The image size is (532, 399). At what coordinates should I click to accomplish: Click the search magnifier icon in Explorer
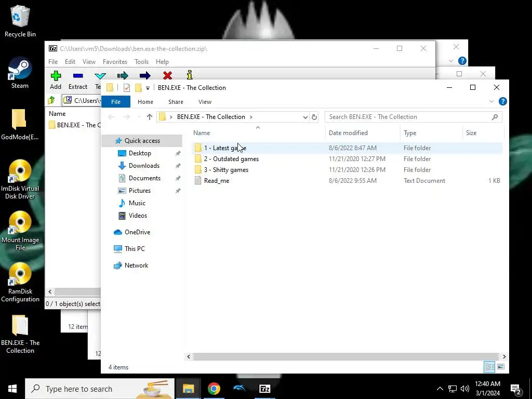click(x=495, y=117)
